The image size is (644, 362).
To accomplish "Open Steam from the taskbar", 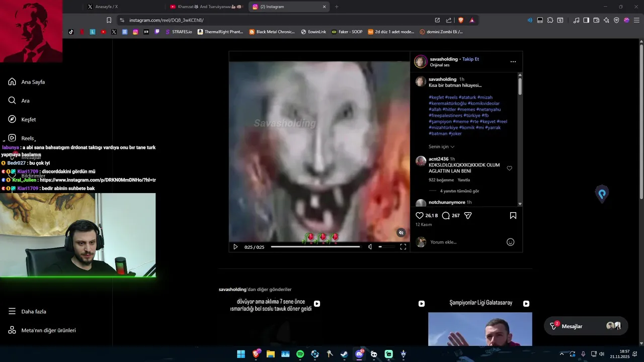I will click(344, 354).
